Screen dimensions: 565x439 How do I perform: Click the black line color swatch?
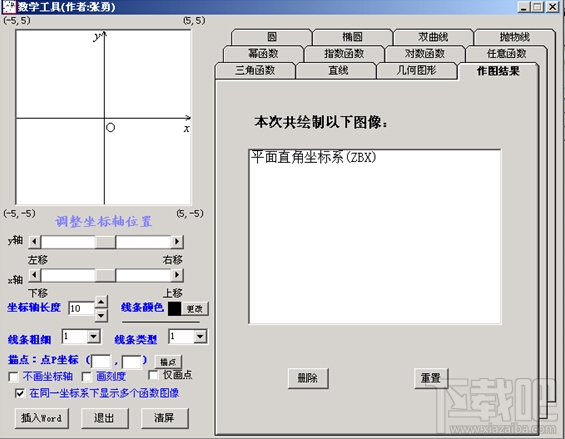point(174,309)
